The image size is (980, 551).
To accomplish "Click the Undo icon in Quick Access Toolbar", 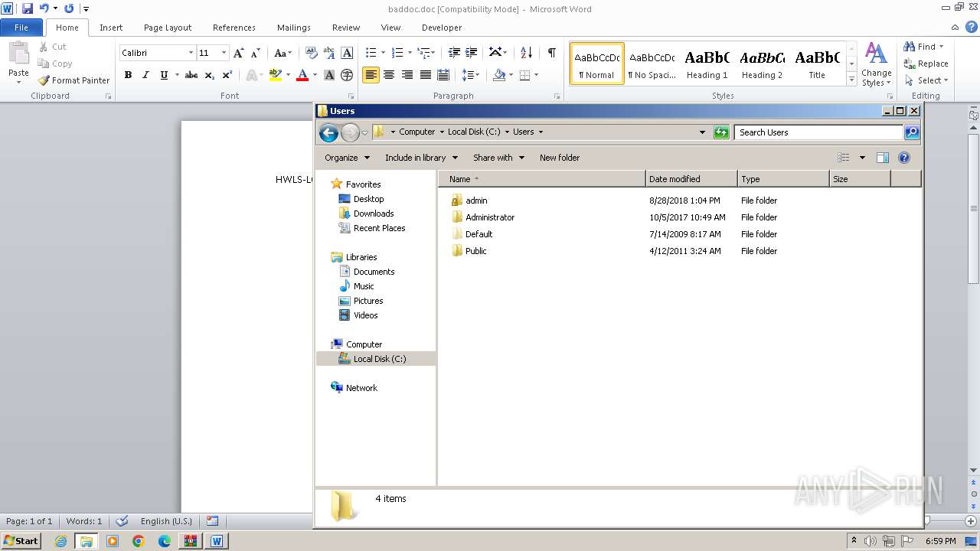I will point(44,8).
